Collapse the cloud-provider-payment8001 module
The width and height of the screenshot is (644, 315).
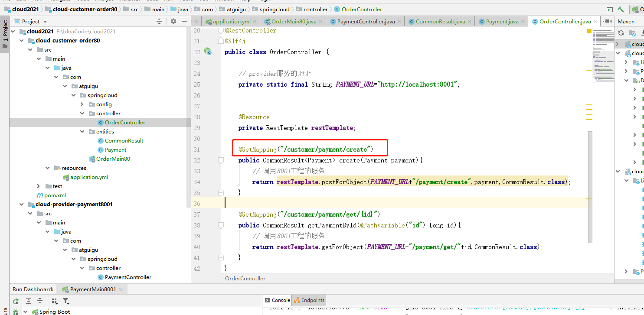point(22,205)
